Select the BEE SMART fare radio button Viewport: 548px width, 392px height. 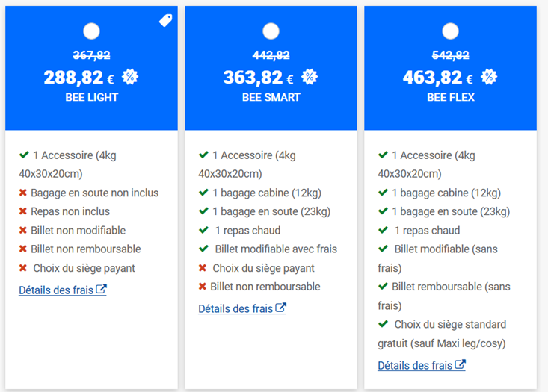coord(271,31)
